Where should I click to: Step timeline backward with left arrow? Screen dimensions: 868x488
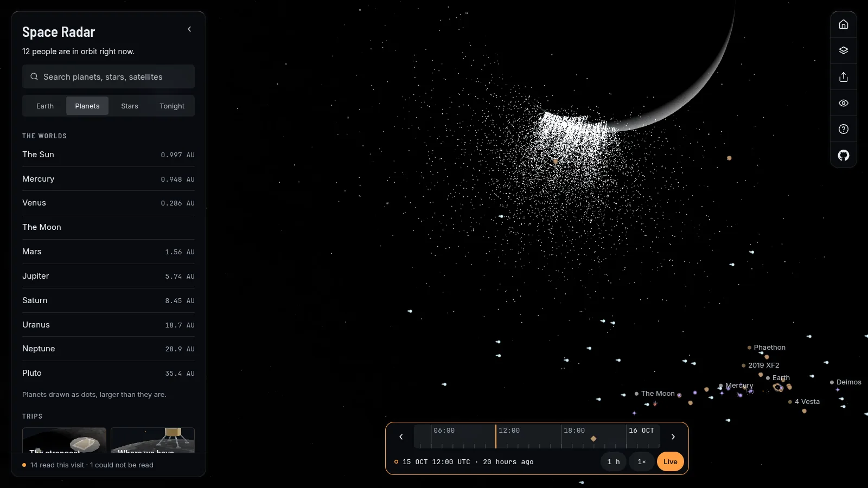pos(401,436)
